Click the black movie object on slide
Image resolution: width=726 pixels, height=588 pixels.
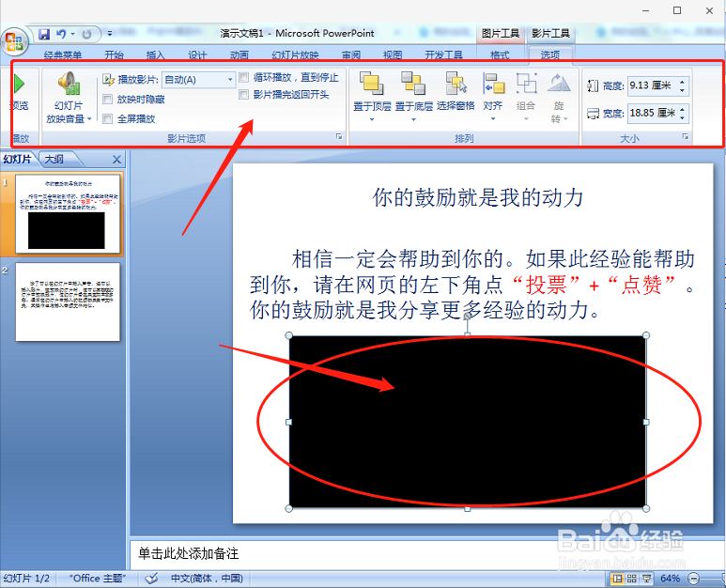tap(467, 422)
